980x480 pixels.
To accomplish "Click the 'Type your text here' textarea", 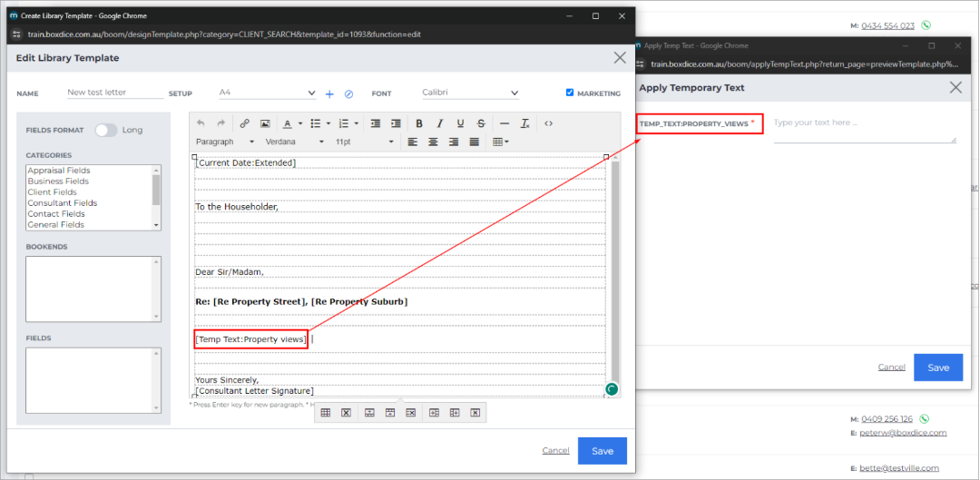I will (865, 129).
